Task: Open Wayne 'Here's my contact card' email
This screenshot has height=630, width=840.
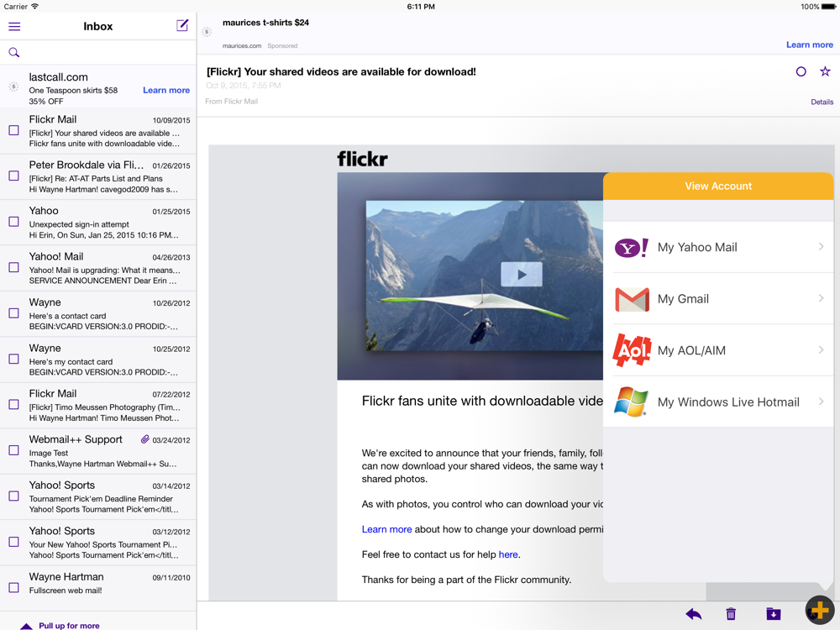Action: (x=98, y=360)
